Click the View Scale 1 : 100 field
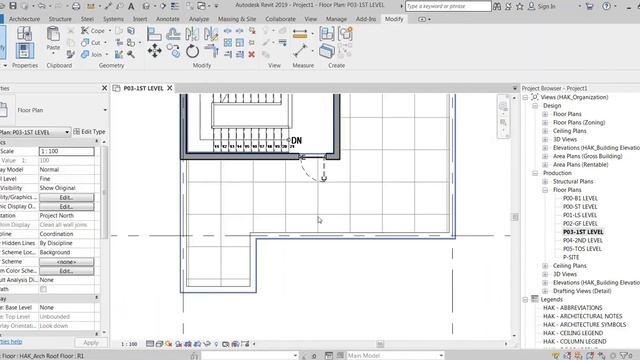 (x=67, y=151)
